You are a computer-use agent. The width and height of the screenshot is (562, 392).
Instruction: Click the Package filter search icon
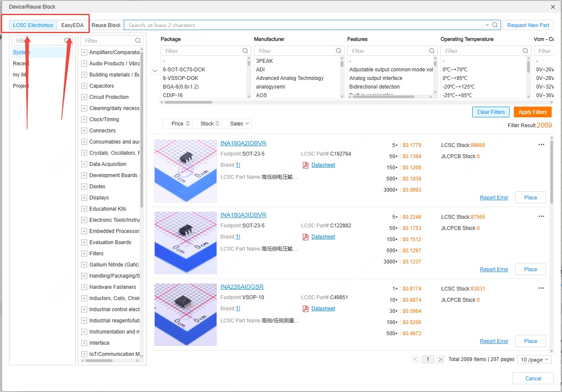coord(245,51)
